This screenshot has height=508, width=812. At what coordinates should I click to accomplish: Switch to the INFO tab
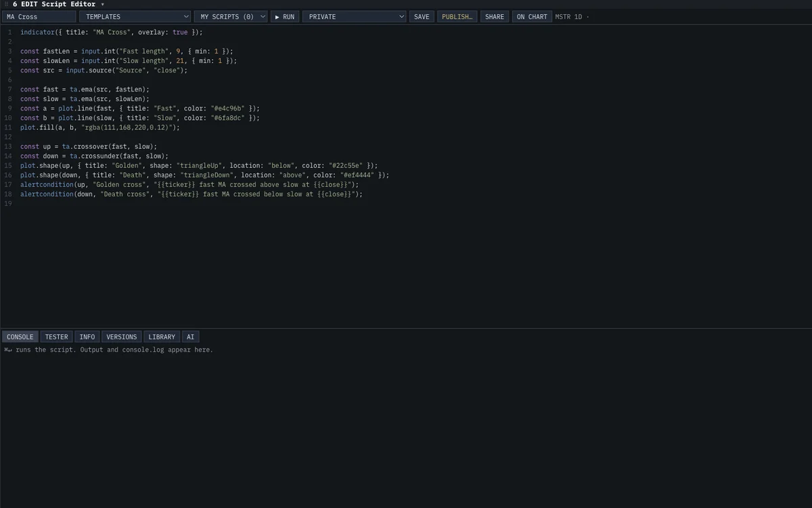point(87,337)
